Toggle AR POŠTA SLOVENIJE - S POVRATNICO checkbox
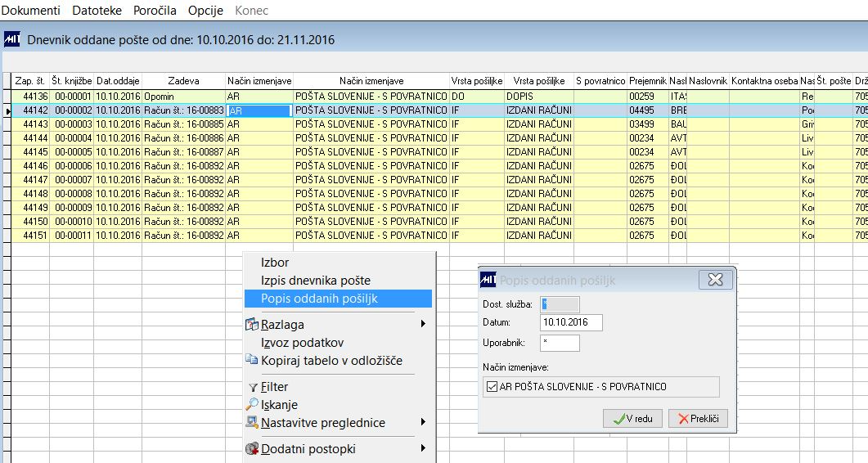This screenshot has height=463, width=868. pos(492,387)
